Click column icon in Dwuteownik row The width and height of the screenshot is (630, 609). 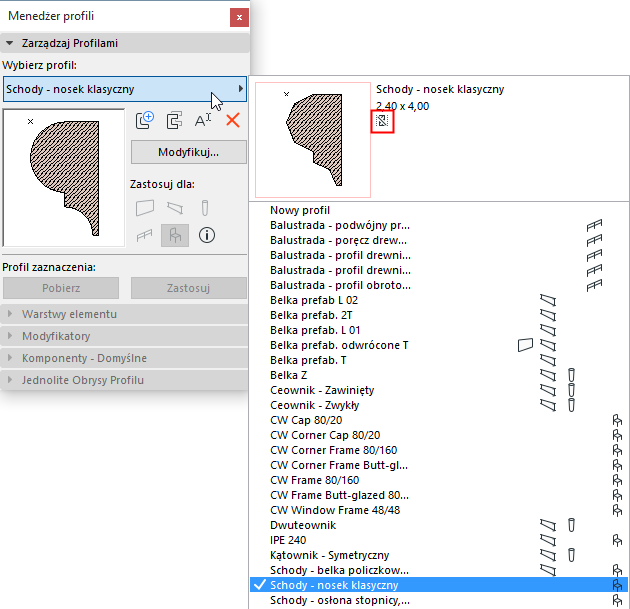pyautogui.click(x=571, y=525)
